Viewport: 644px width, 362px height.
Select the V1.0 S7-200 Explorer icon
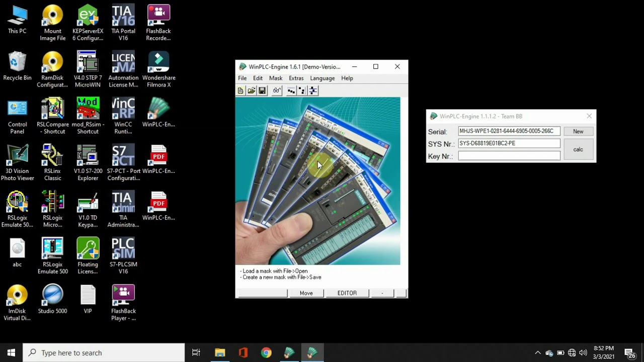tap(88, 163)
